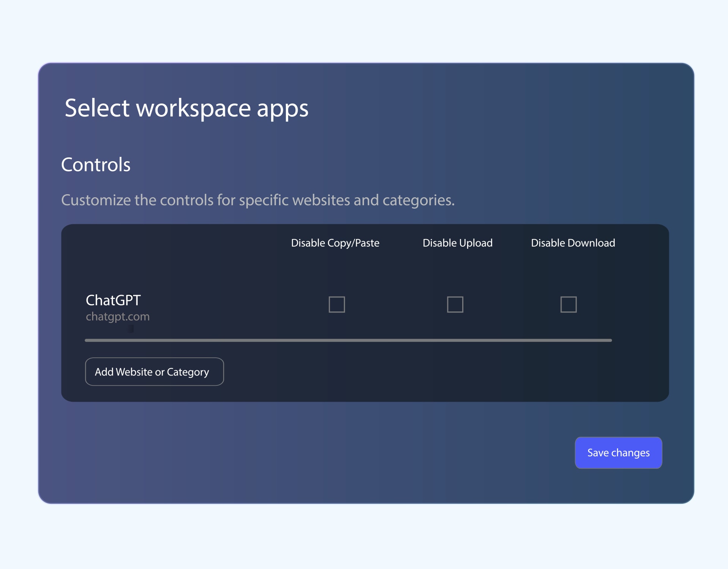Click the rightmost checkbox in the controls table
Image resolution: width=728 pixels, height=569 pixels.
coord(568,304)
